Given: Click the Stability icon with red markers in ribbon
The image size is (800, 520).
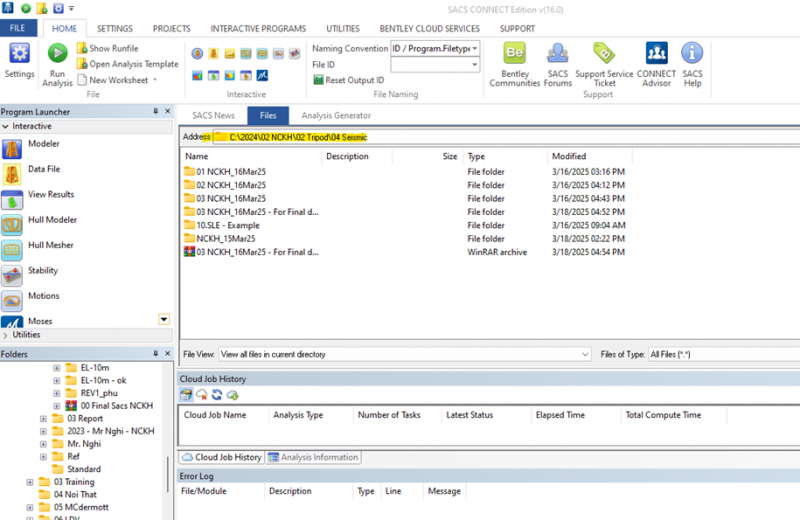Looking at the screenshot, I should coord(294,54).
